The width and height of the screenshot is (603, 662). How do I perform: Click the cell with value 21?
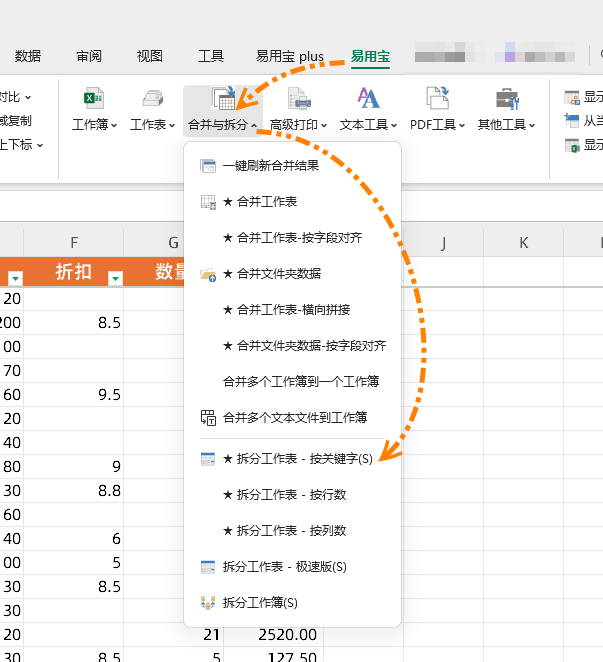click(x=174, y=635)
